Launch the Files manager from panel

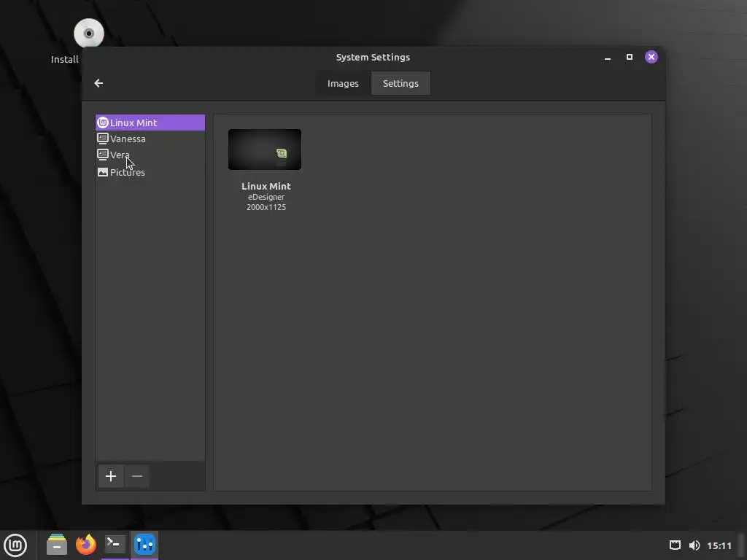[57, 545]
